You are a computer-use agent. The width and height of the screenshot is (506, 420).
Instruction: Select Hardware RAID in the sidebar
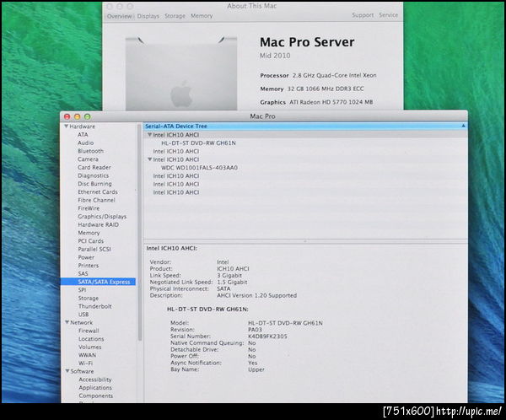coord(99,224)
